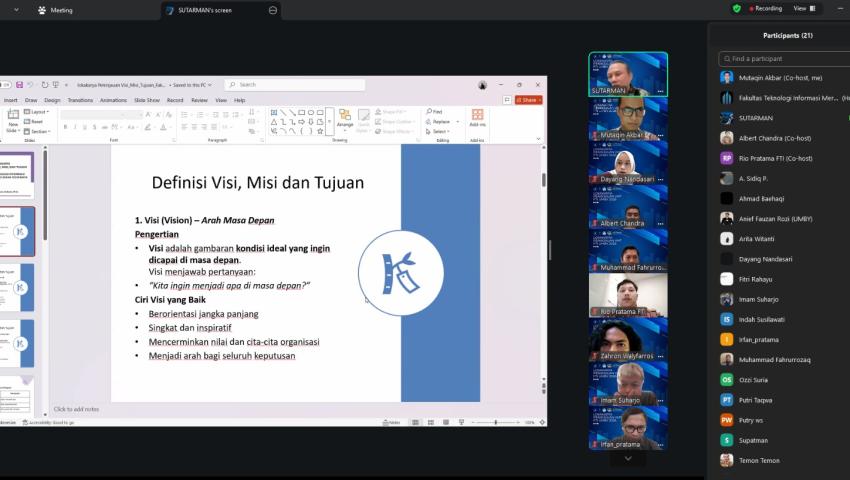The image size is (850, 480).
Task: Toggle Underline formatting in the Font group
Action: [x=82, y=128]
